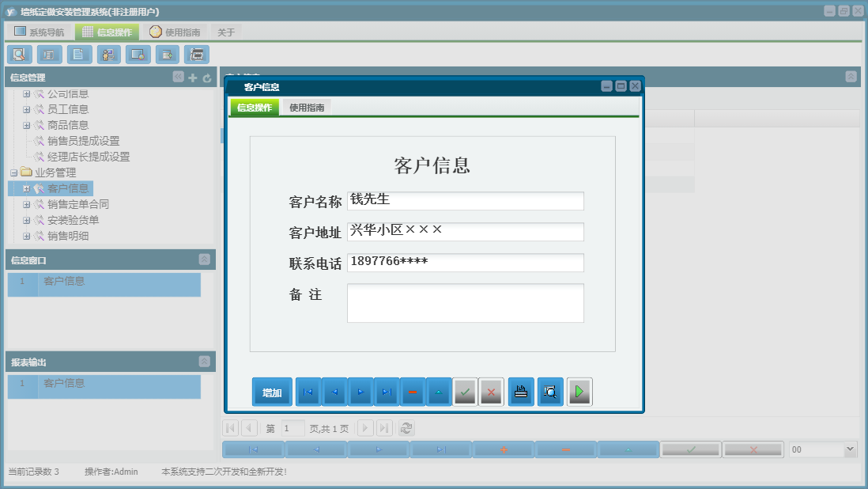Refresh the 信息管理 tree
Viewport: 868px width, 489px height.
207,78
